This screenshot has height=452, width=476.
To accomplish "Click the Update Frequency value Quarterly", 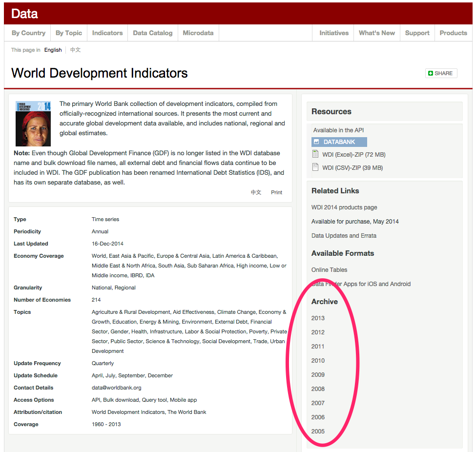I will 103,363.
